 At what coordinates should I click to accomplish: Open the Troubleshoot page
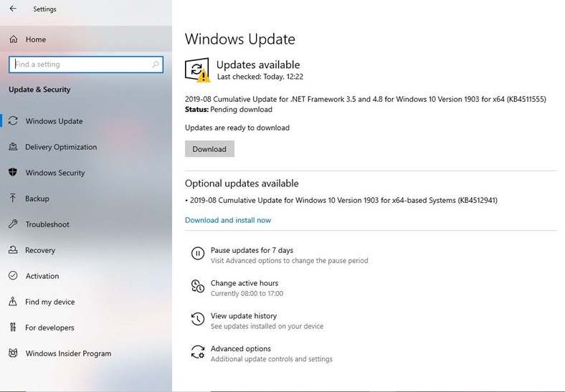tap(86, 224)
